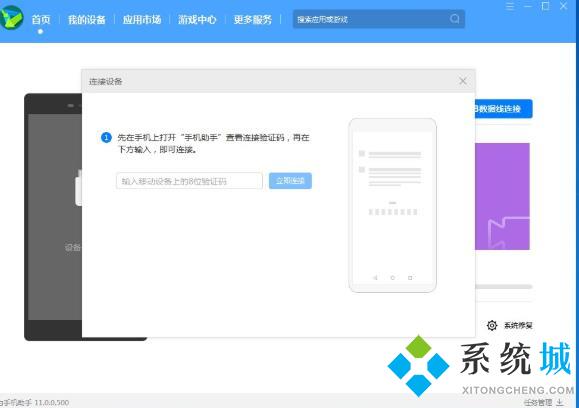
Task: Go to 游戏中心 tab
Action: tap(197, 19)
